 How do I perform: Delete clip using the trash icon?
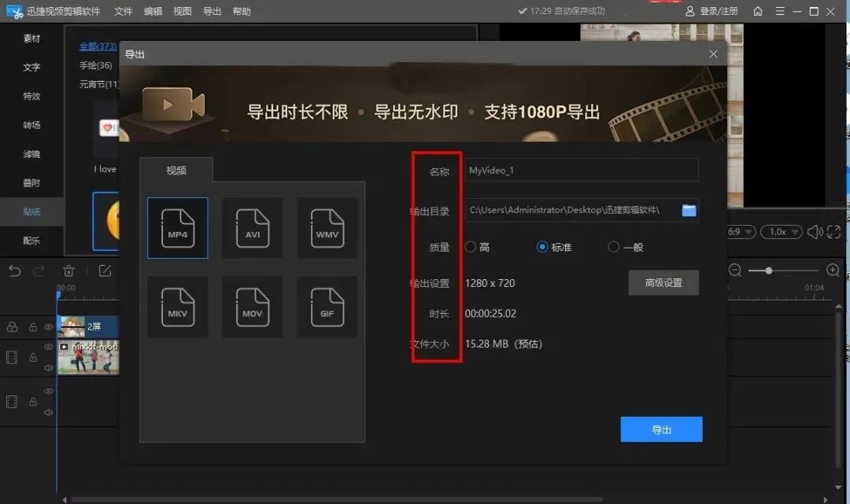(x=69, y=270)
